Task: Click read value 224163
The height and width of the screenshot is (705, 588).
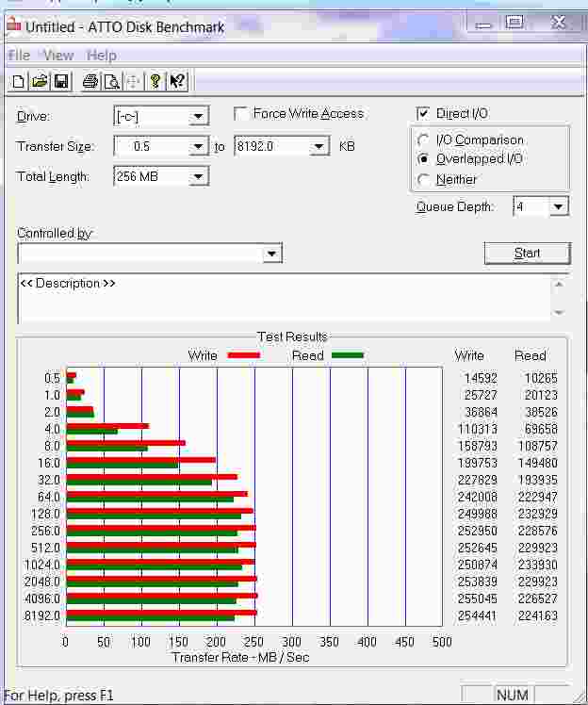Action: pyautogui.click(x=538, y=615)
